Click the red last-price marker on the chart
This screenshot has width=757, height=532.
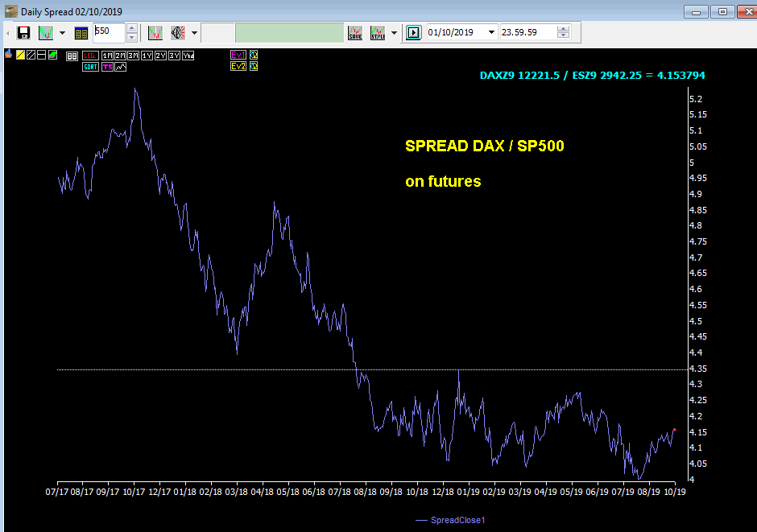point(675,430)
